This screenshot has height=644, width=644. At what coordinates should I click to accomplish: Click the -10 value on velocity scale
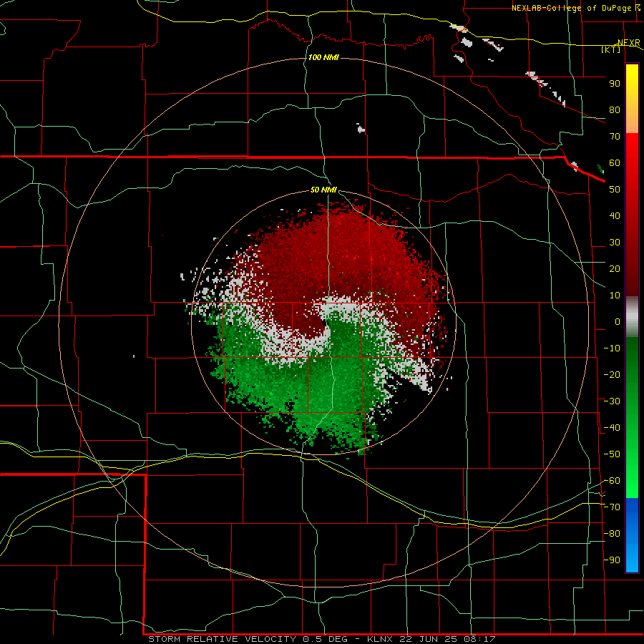pos(612,348)
